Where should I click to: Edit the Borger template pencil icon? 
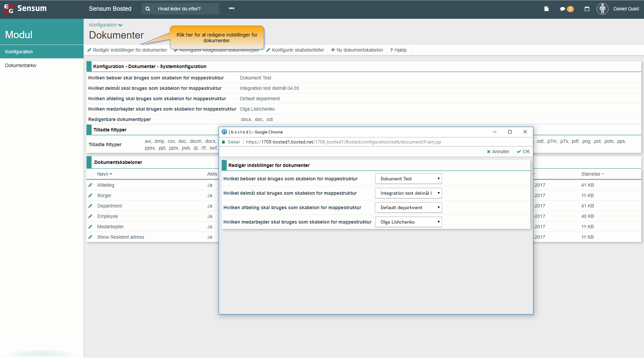coord(90,195)
